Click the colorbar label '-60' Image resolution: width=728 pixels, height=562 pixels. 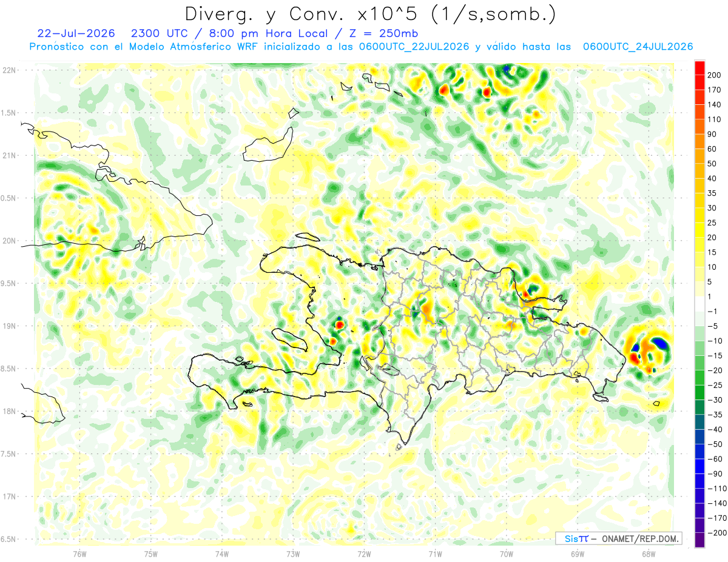(716, 459)
